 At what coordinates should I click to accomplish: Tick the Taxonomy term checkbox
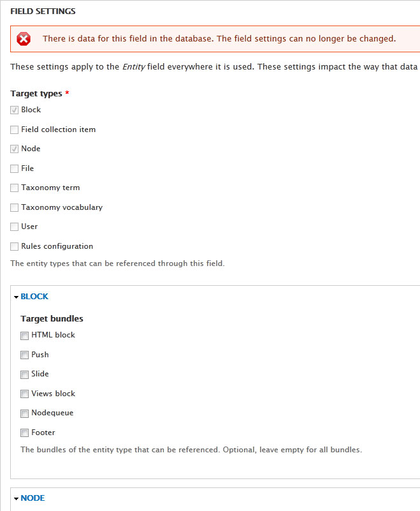point(14,188)
